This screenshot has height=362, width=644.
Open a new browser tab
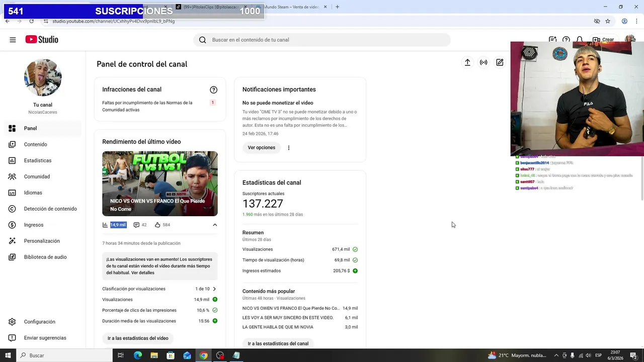click(337, 7)
